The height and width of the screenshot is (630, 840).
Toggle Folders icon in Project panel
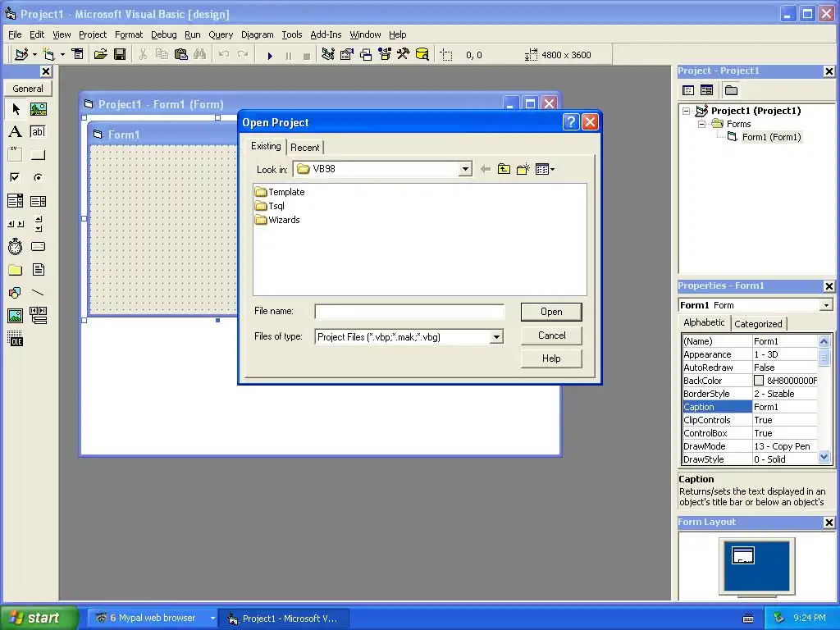731,90
